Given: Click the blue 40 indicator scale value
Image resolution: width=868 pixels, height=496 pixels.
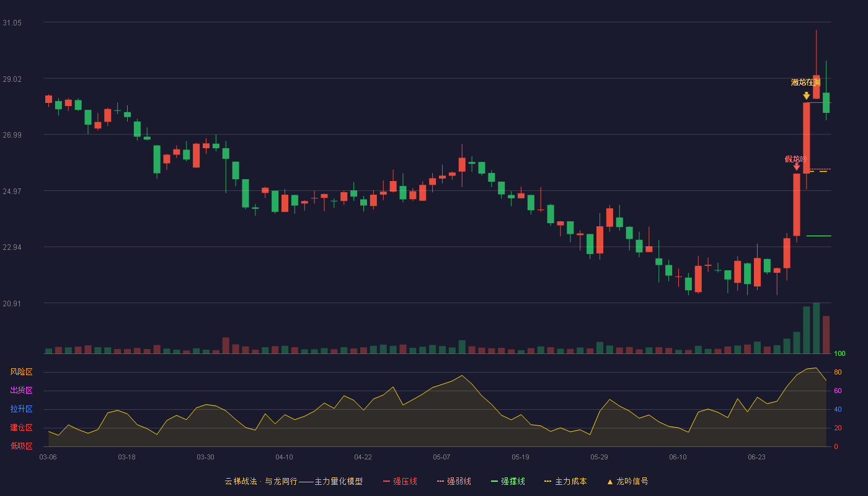Looking at the screenshot, I should point(838,409).
